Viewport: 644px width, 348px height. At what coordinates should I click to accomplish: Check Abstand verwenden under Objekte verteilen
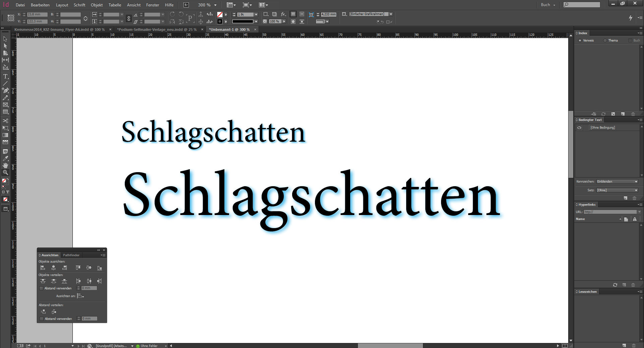pyautogui.click(x=41, y=288)
